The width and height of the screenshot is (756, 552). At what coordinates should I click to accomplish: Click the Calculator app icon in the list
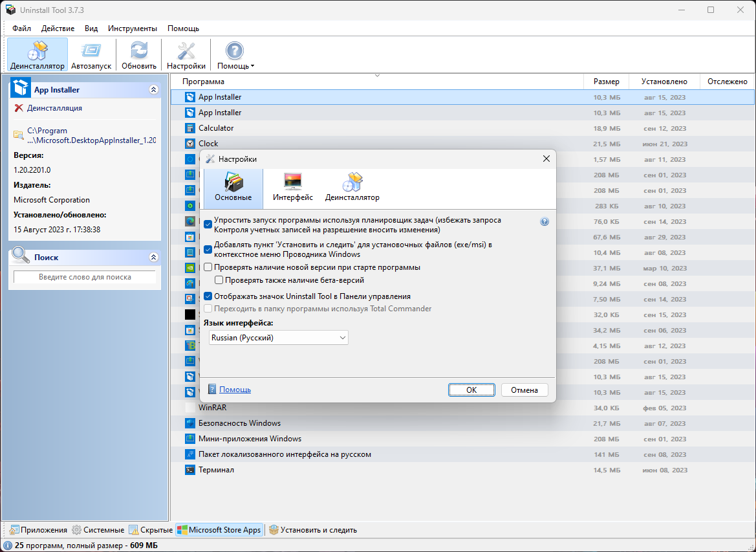(190, 128)
